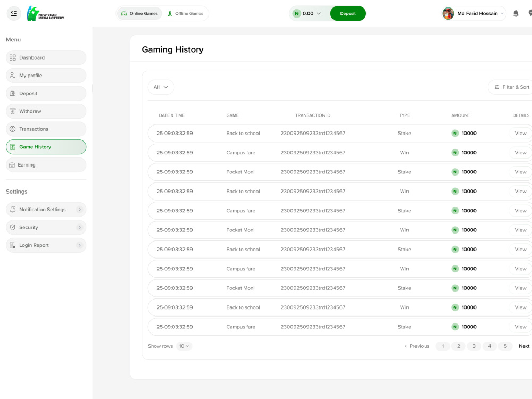Click Md Farid Hossain avatar picture
Screen dimensions: 532x399
448,14
